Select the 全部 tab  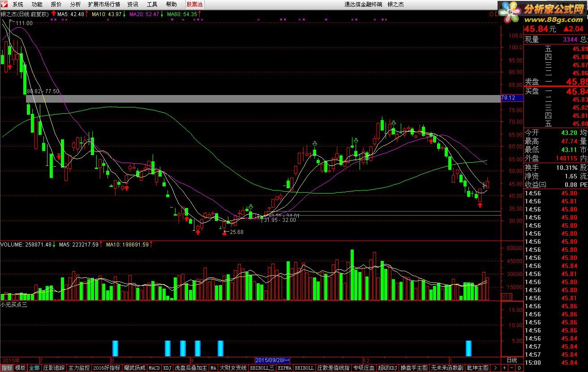tap(34, 368)
